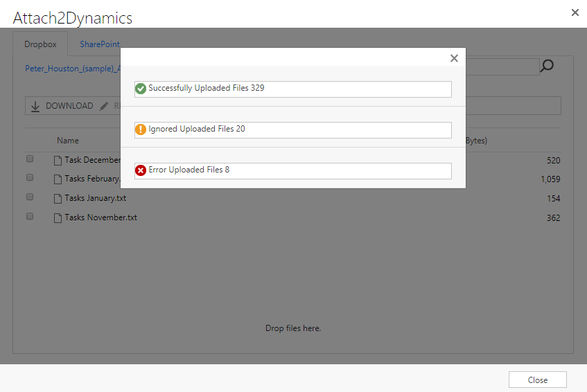Click the Name column header

(x=68, y=141)
